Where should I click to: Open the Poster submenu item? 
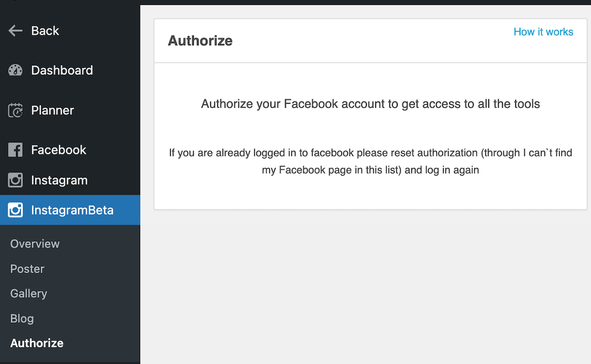click(x=27, y=269)
